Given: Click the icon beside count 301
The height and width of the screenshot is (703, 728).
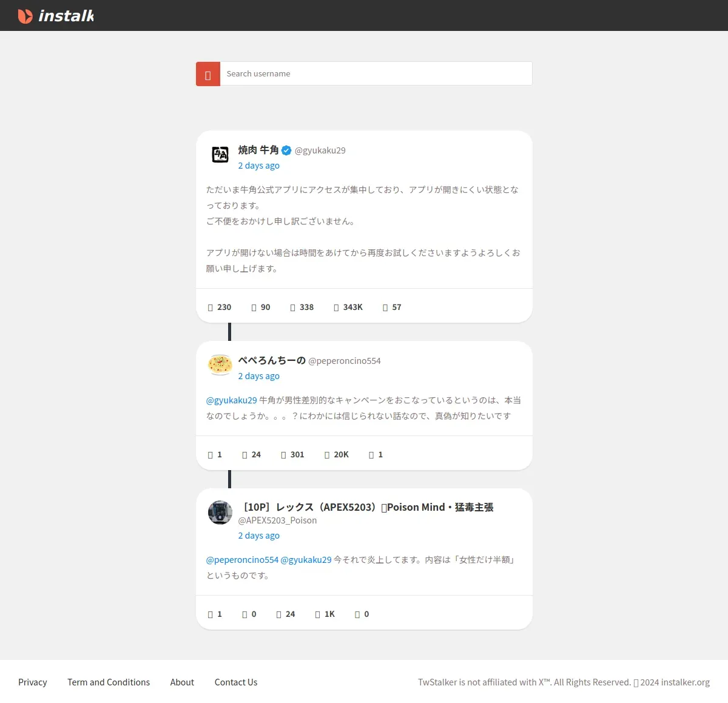Looking at the screenshot, I should (x=283, y=455).
